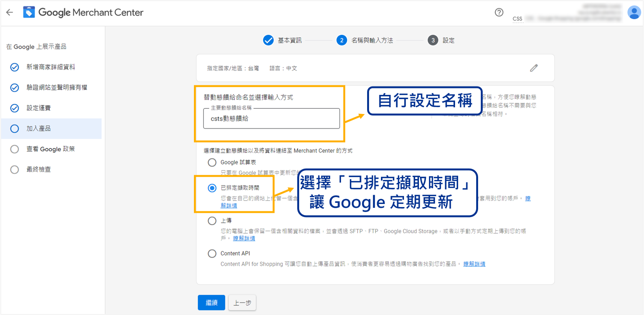This screenshot has width=644, height=315.
Task: Click the checkmark icon beside 新增商家詳細資料
Action: pos(15,67)
